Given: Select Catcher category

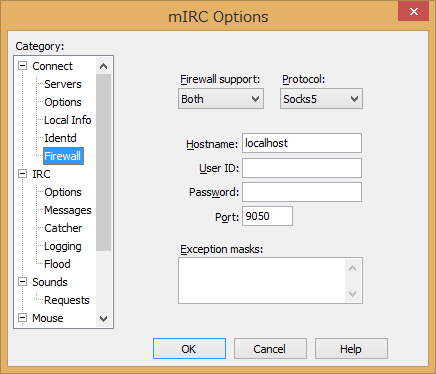Looking at the screenshot, I should coord(63,228).
